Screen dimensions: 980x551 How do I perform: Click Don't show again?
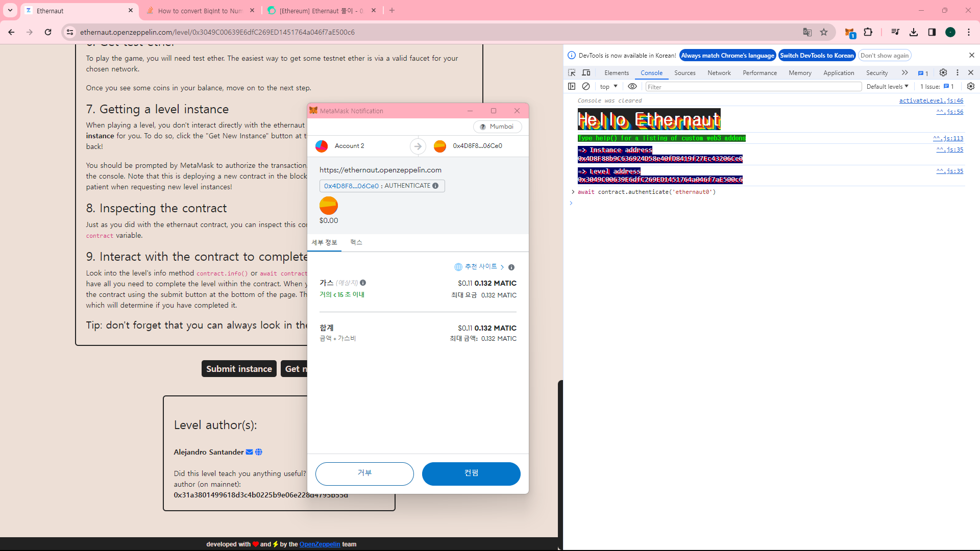coord(885,55)
